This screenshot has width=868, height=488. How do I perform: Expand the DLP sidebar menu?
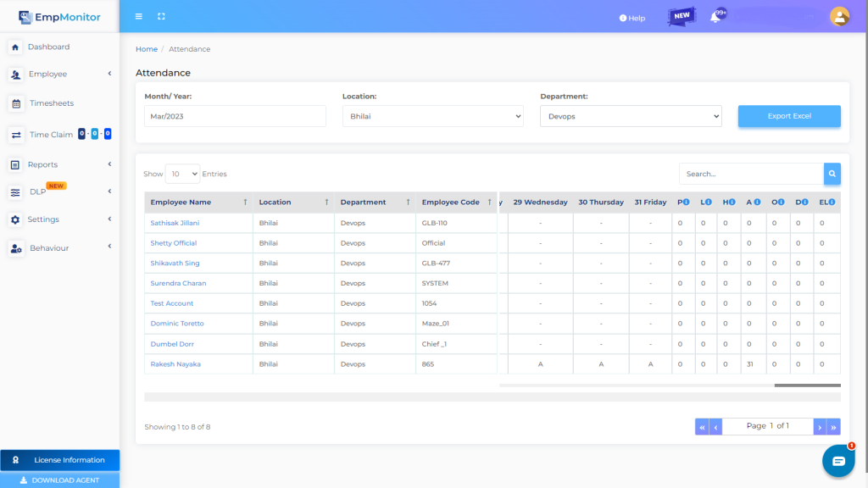pos(60,191)
